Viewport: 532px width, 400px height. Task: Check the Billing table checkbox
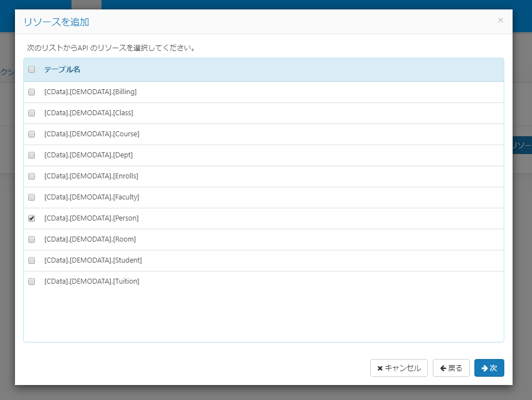coord(32,92)
